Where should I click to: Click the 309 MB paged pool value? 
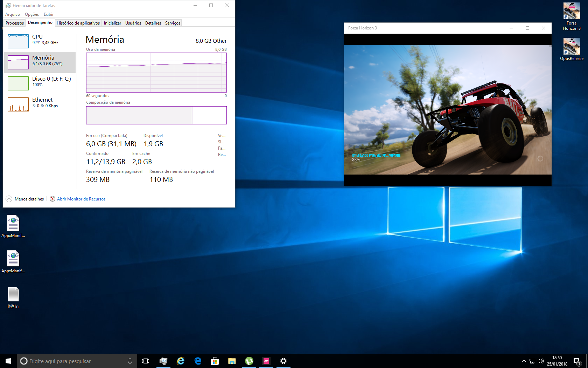tap(98, 179)
